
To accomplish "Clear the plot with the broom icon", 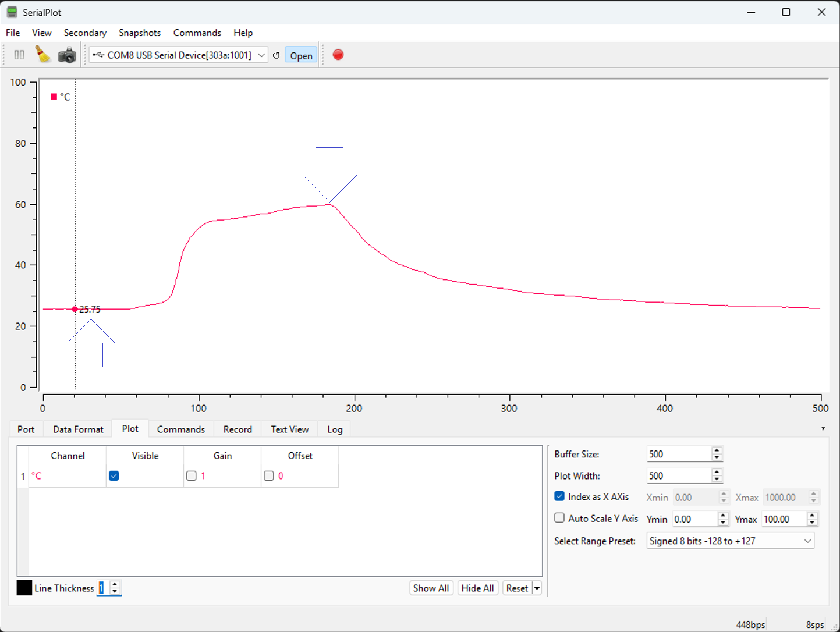I will pyautogui.click(x=43, y=55).
